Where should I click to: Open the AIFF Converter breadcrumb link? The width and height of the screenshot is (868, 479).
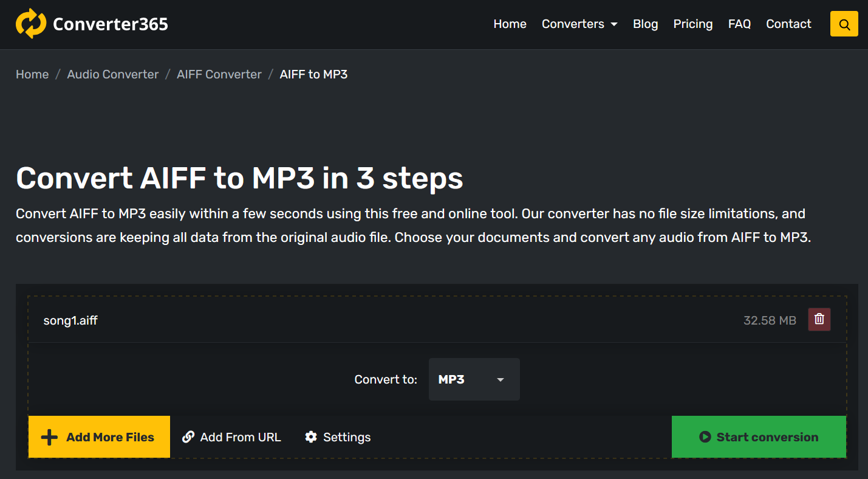click(x=219, y=74)
